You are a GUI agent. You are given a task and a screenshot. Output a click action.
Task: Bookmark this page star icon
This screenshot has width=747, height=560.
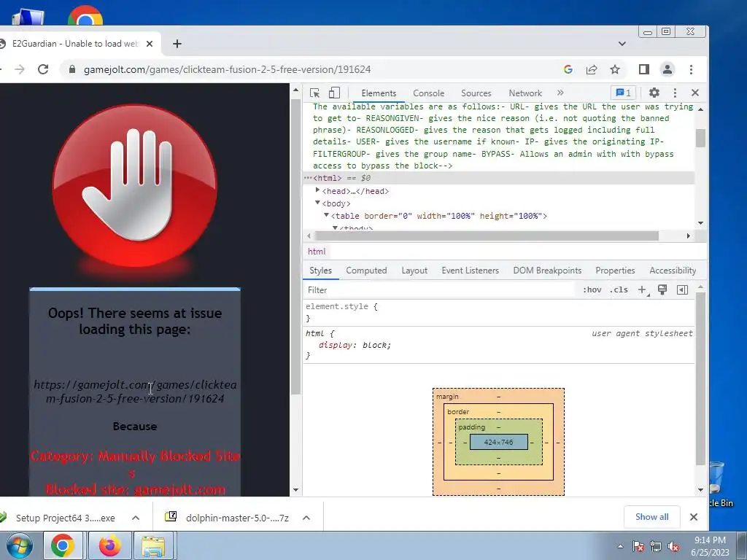click(615, 69)
